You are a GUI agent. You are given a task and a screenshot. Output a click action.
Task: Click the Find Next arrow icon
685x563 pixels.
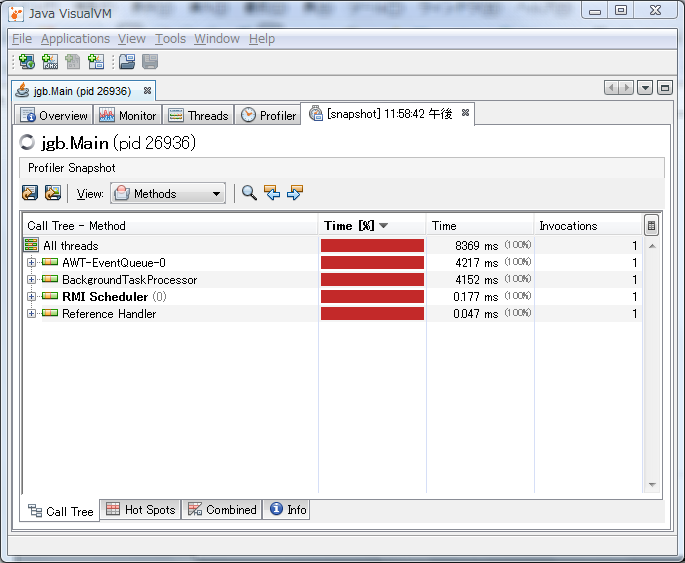pos(295,193)
